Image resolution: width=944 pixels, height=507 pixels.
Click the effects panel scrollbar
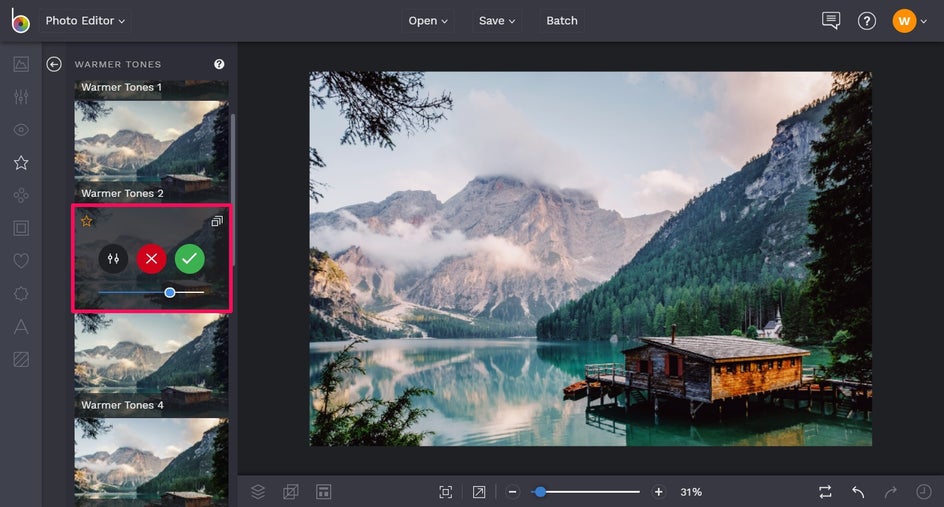tap(233, 190)
